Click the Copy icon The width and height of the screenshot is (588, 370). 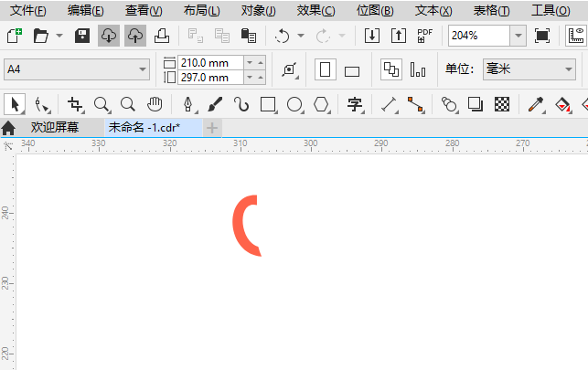point(222,36)
